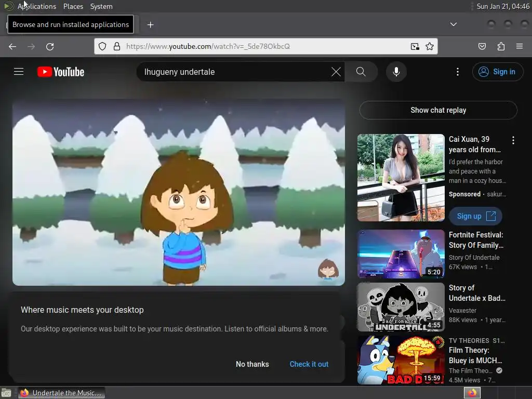Open the shield tracking protection icon
Screen dimensions: 532x399
pos(102,46)
